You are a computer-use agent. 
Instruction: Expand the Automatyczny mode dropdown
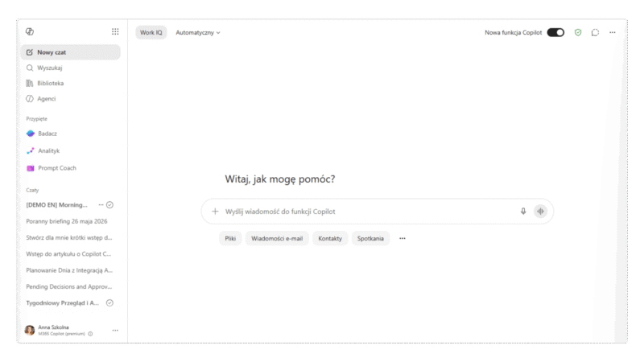click(197, 32)
